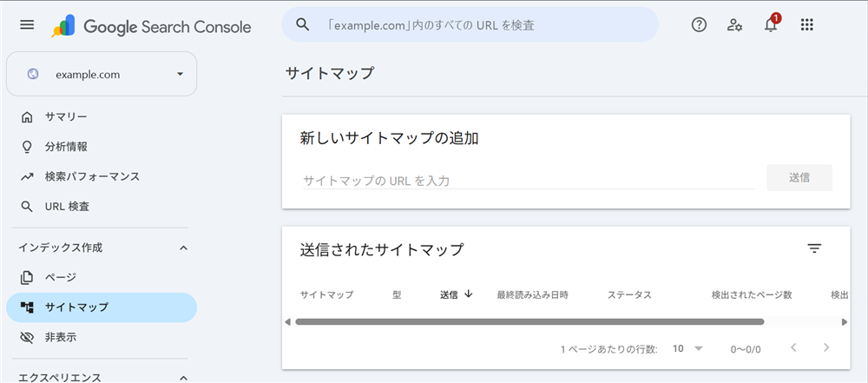Click the サイトマップ tree icon
The width and height of the screenshot is (868, 383).
(x=27, y=307)
